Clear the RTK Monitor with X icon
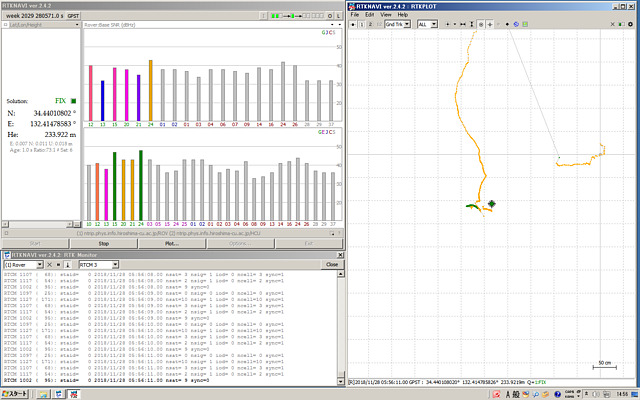Screen dimensions: 640x400 tap(49, 265)
